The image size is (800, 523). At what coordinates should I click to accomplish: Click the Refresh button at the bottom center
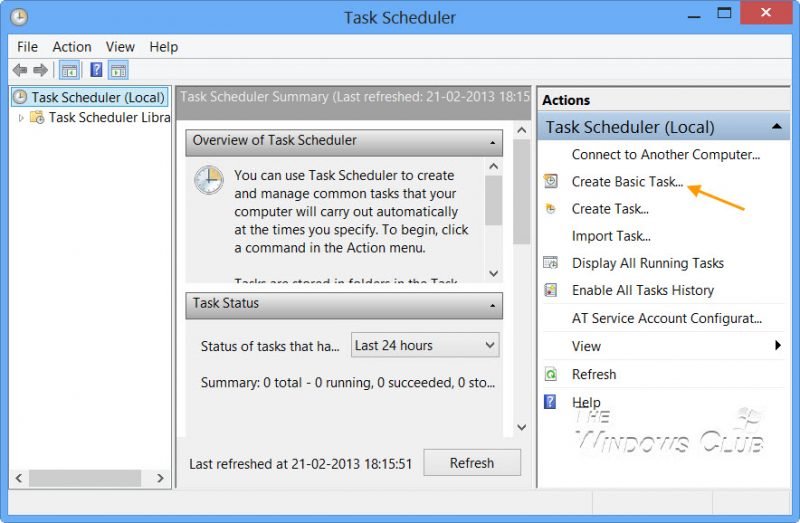point(472,463)
